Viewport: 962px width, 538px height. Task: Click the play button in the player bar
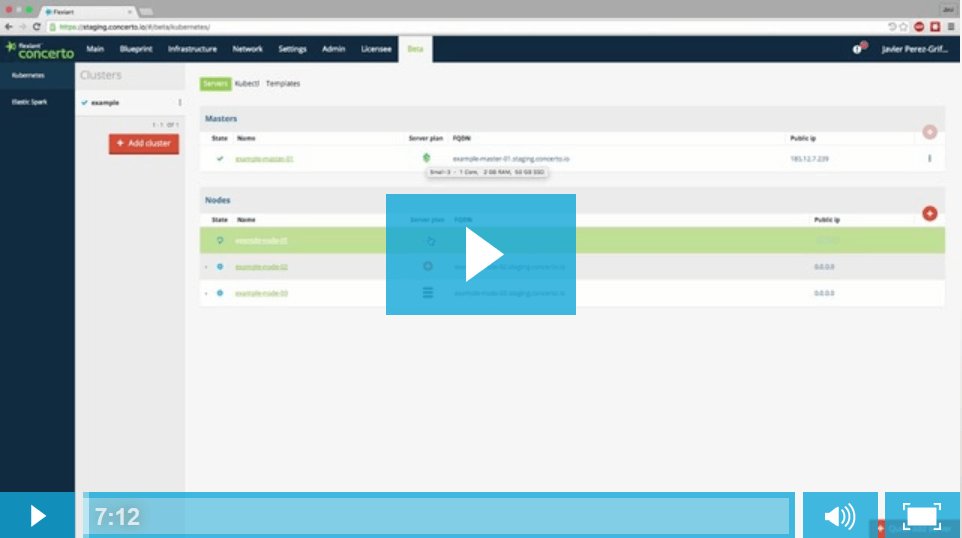37,515
